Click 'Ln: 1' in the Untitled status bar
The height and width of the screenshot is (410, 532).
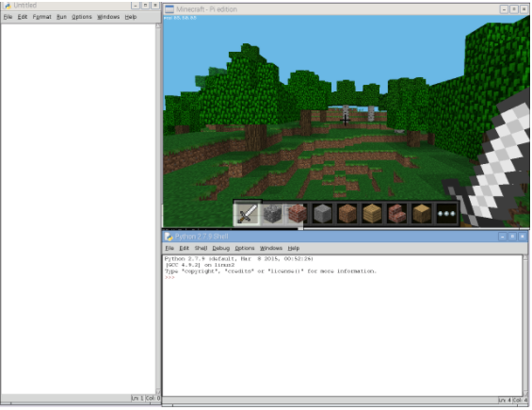point(137,398)
